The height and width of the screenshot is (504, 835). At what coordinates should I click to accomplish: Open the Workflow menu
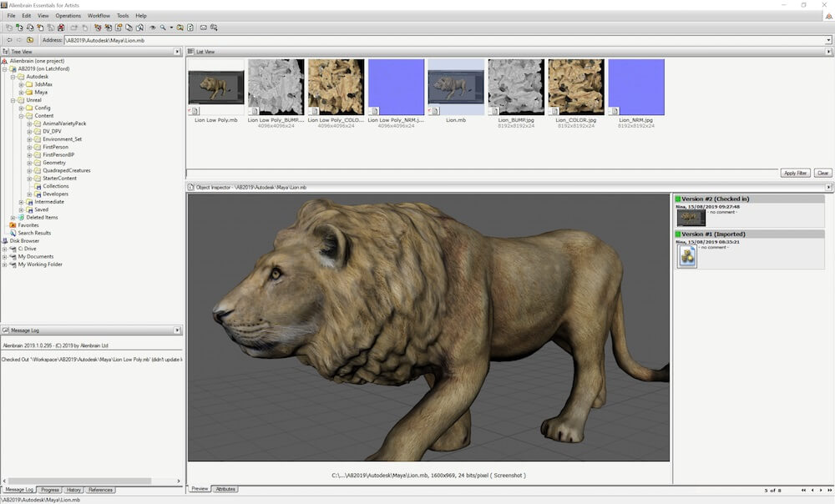(x=98, y=14)
